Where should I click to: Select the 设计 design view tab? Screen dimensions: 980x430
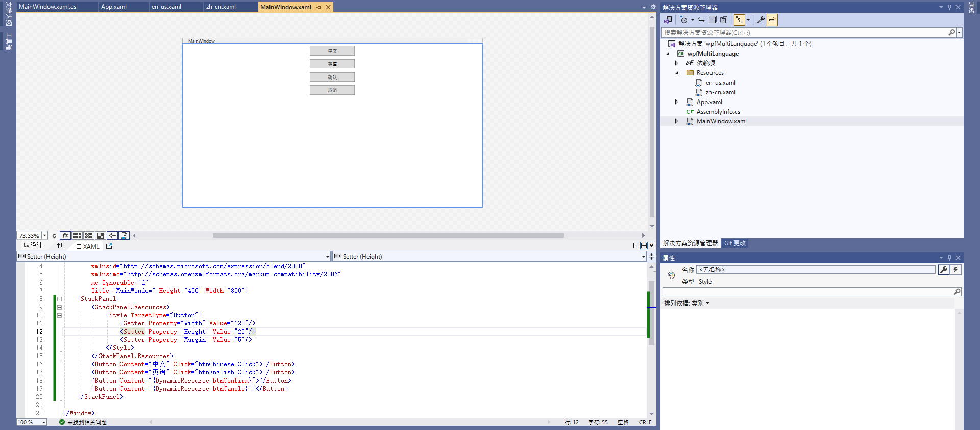(33, 246)
